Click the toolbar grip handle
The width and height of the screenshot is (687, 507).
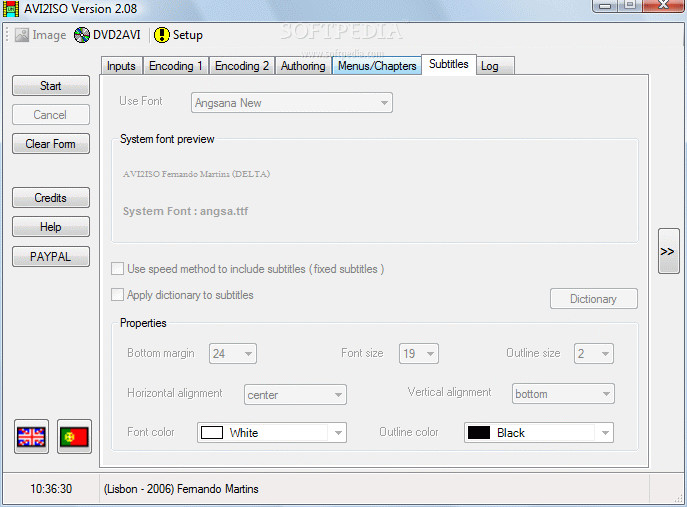pyautogui.click(x=7, y=35)
